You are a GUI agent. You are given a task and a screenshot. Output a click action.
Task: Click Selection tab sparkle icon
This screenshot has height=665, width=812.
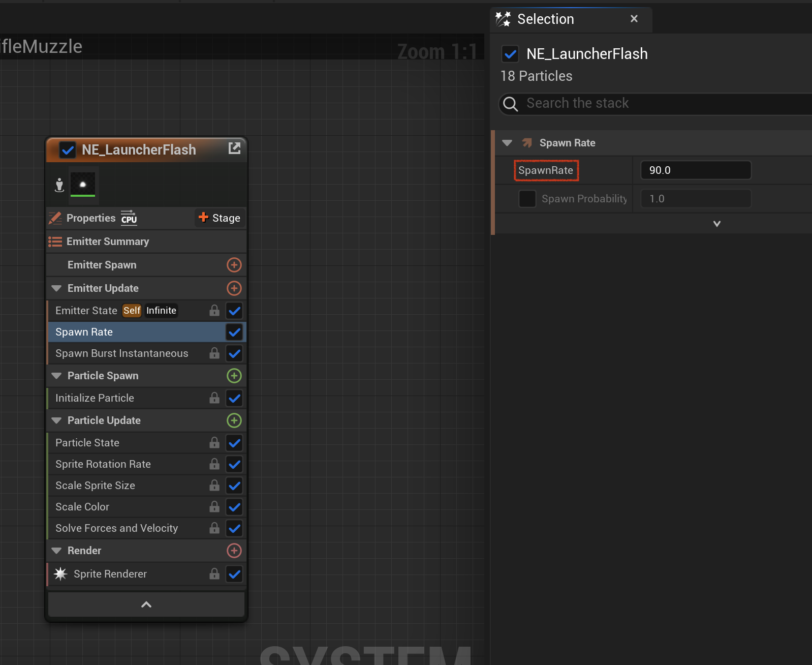click(503, 19)
